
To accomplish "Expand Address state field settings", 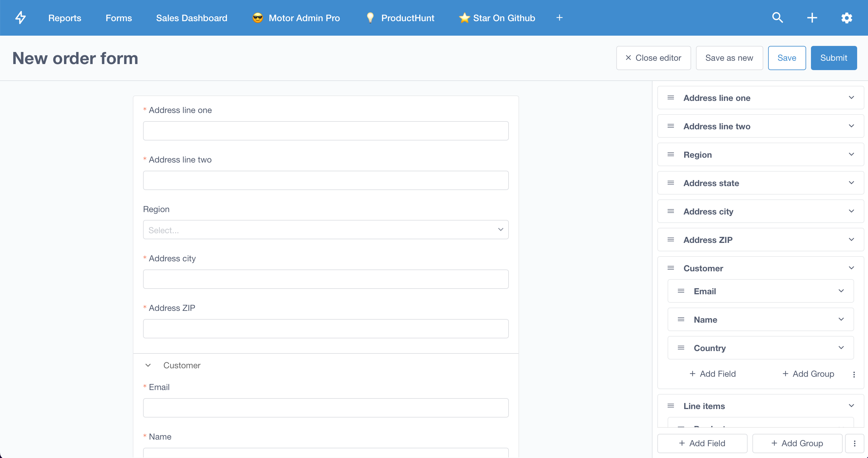I will coord(851,183).
